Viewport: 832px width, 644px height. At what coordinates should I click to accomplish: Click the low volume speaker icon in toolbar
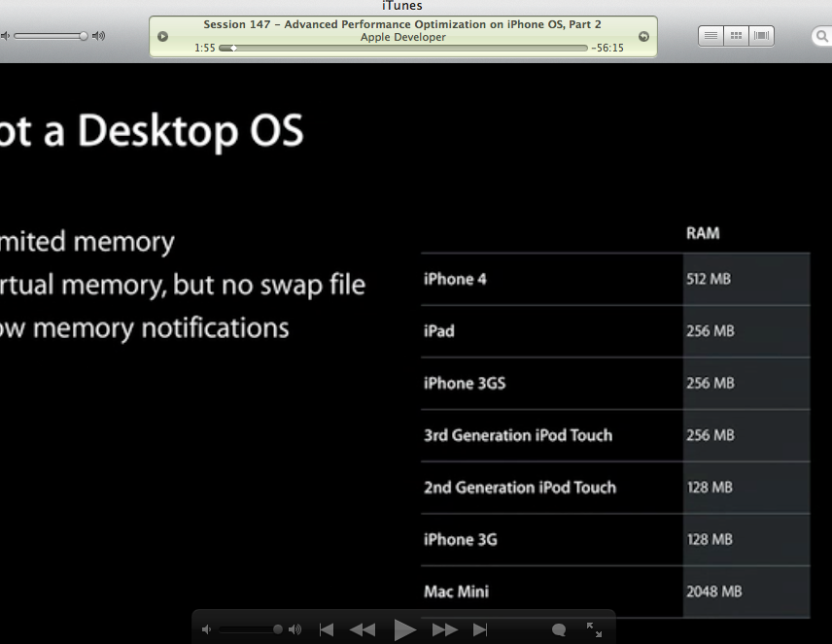coord(5,36)
